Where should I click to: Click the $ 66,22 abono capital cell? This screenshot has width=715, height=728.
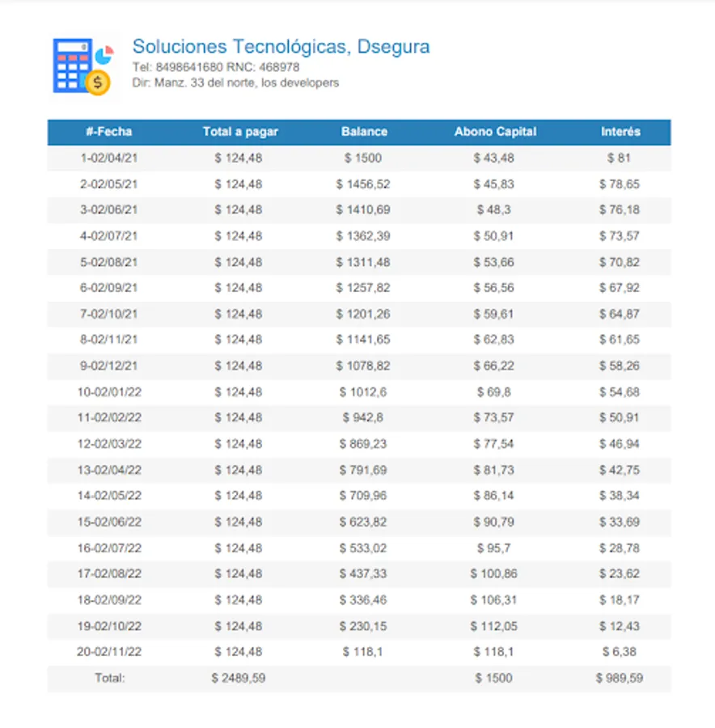(x=493, y=366)
